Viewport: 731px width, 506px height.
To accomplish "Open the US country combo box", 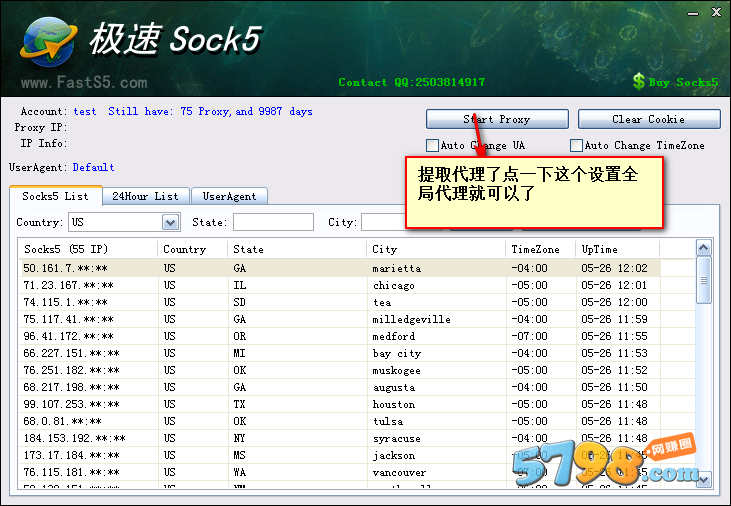I will tap(124, 222).
